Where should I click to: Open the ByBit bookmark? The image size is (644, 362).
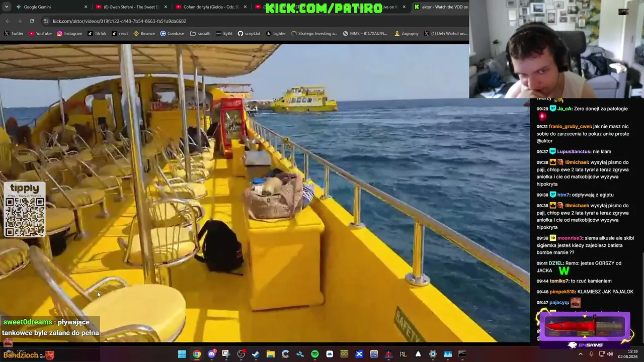(224, 34)
